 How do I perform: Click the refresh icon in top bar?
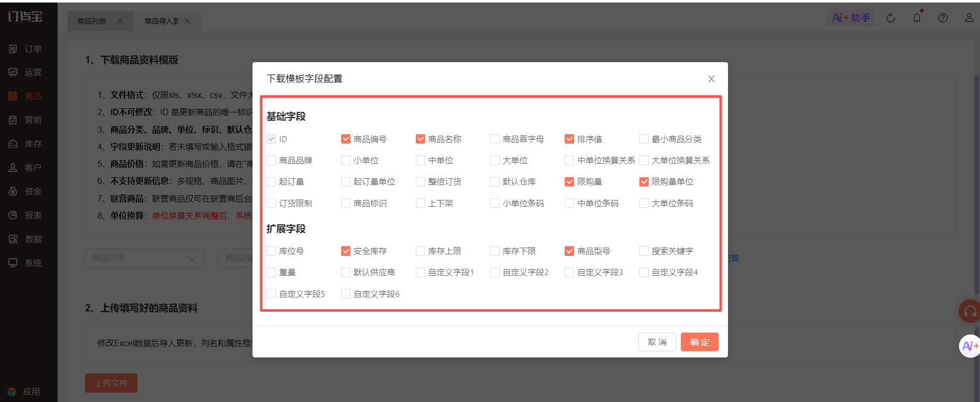(891, 18)
